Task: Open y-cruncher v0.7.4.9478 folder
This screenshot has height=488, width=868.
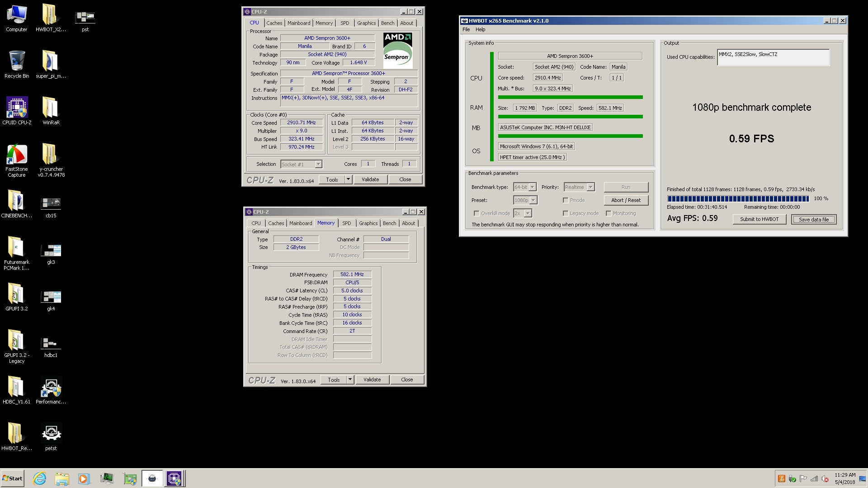Action: point(51,160)
